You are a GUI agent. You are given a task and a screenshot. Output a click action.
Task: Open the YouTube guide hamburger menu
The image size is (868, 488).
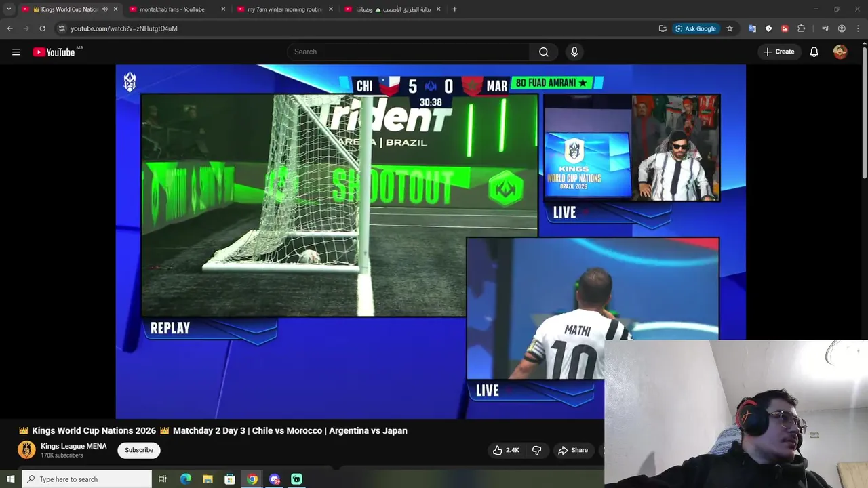[16, 52]
